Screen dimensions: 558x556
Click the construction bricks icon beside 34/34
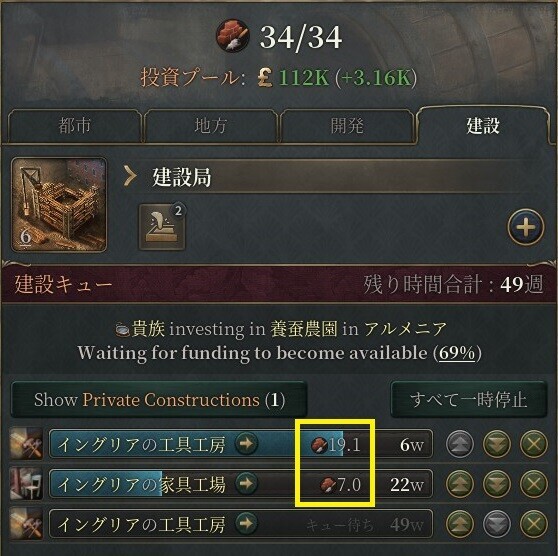233,36
